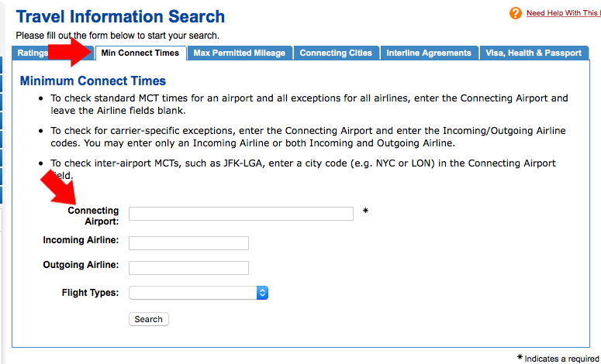Switch to the Interline Agreements tab

click(429, 53)
